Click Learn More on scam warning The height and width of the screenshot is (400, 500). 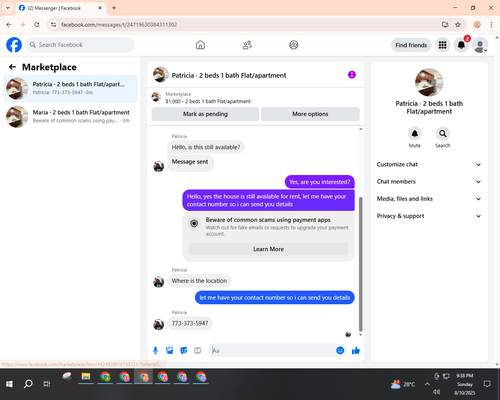[268, 249]
